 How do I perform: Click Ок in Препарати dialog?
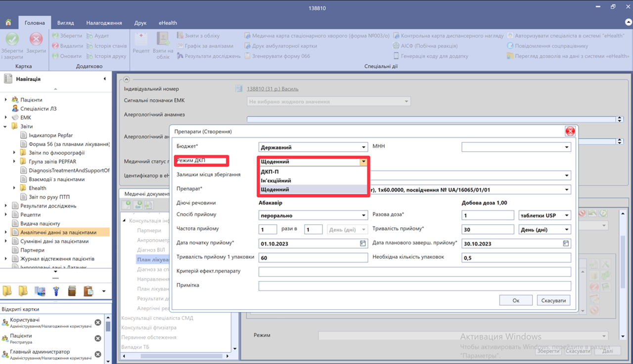coord(516,300)
